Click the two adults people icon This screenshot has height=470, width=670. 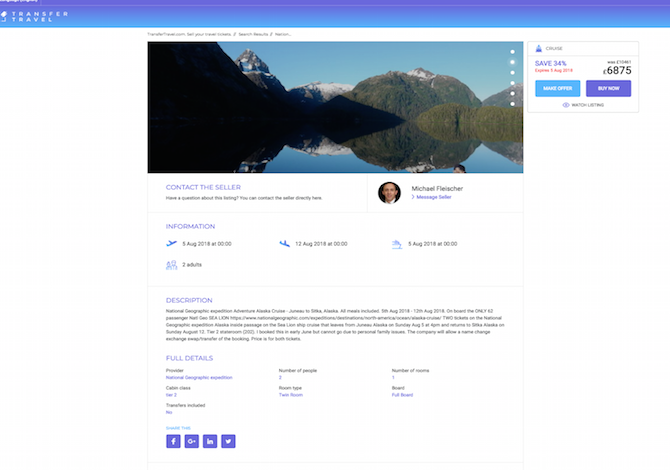coord(172,265)
